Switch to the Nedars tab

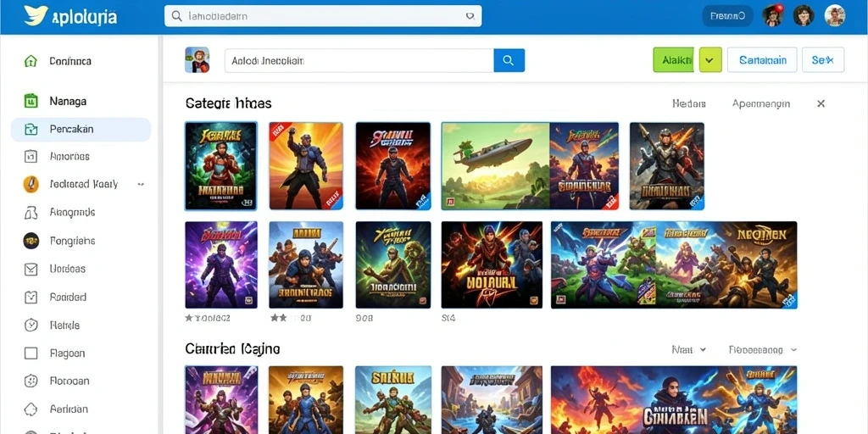pyautogui.click(x=688, y=103)
